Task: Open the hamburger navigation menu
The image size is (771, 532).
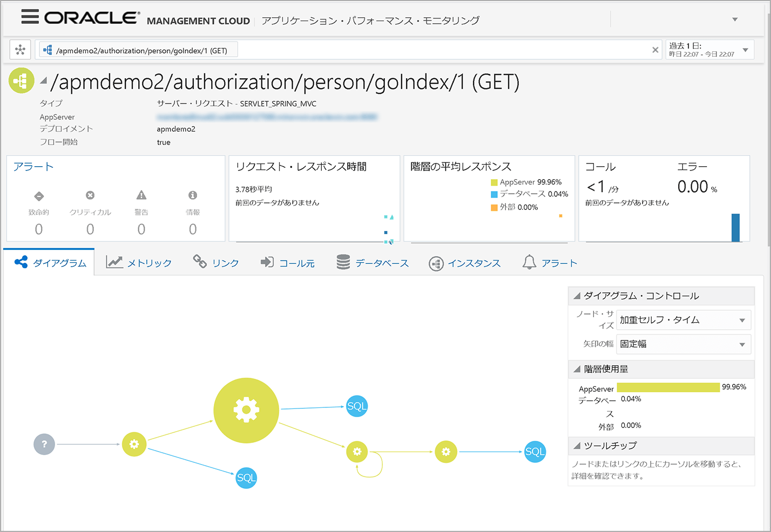Action: 30,17
